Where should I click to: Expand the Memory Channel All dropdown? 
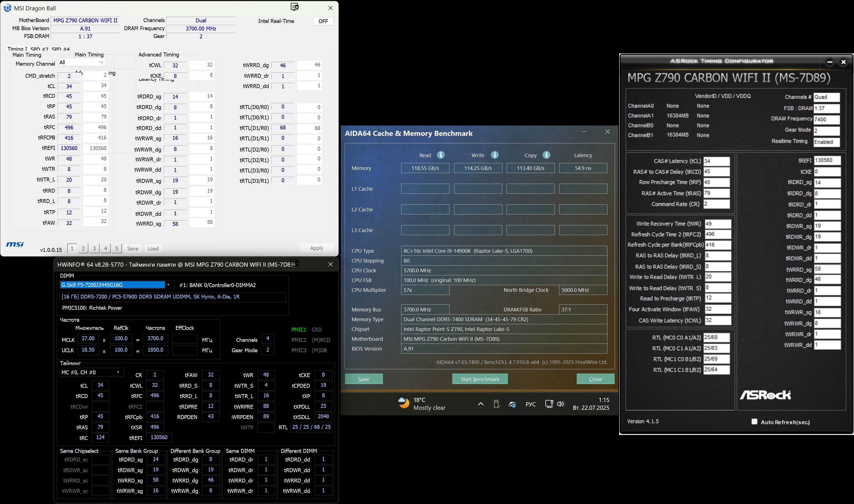[x=82, y=63]
